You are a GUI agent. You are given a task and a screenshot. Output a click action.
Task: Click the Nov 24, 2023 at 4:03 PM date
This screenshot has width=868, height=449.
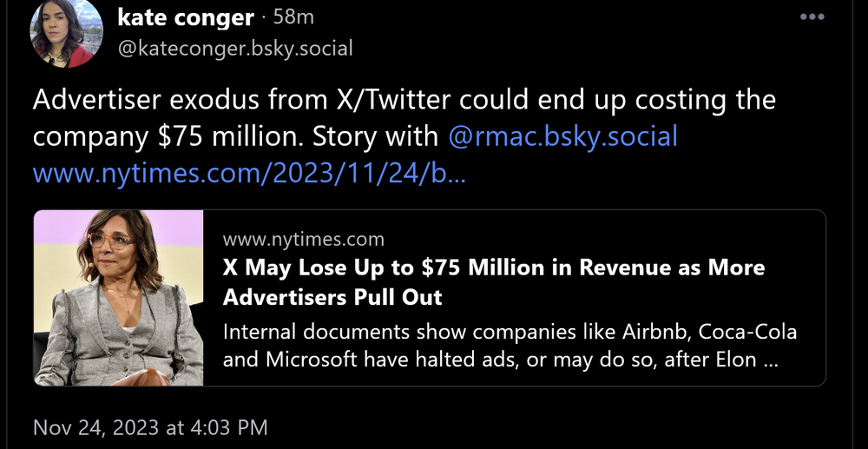point(150,427)
